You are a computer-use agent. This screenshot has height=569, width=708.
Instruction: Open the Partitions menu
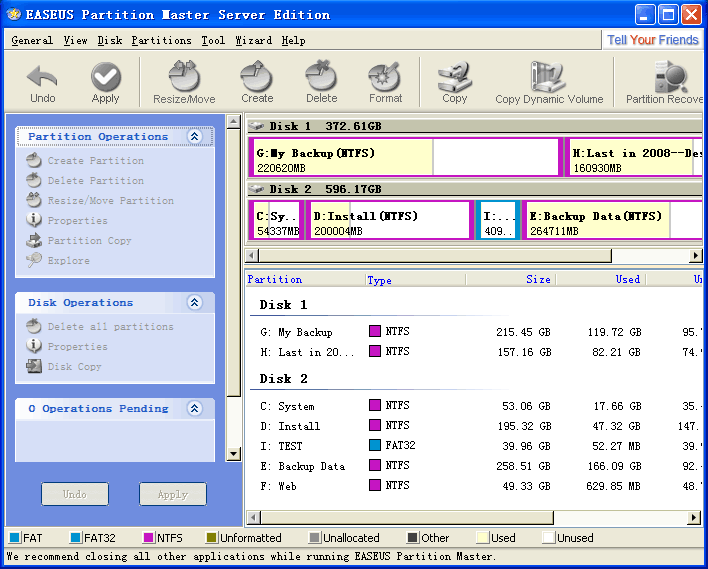point(161,40)
